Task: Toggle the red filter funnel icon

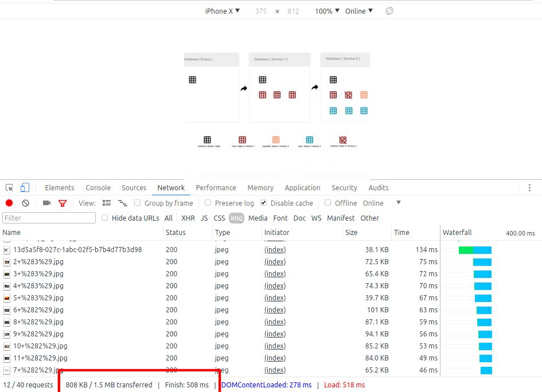Action: pos(63,203)
